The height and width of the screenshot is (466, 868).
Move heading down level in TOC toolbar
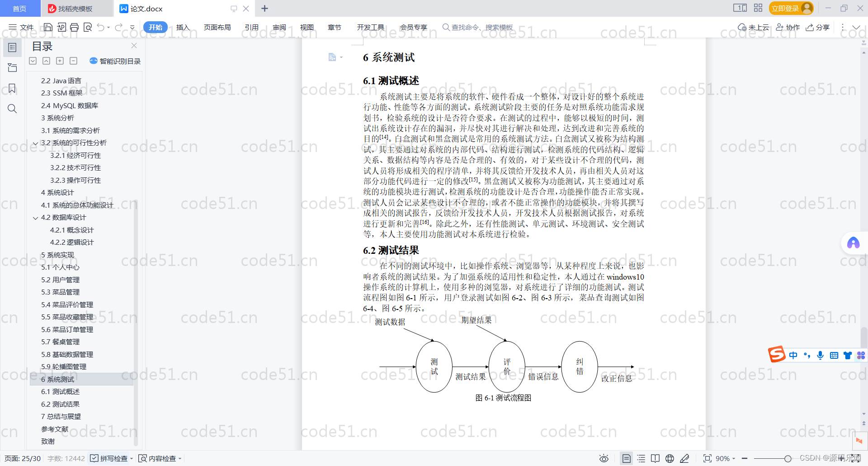[33, 61]
